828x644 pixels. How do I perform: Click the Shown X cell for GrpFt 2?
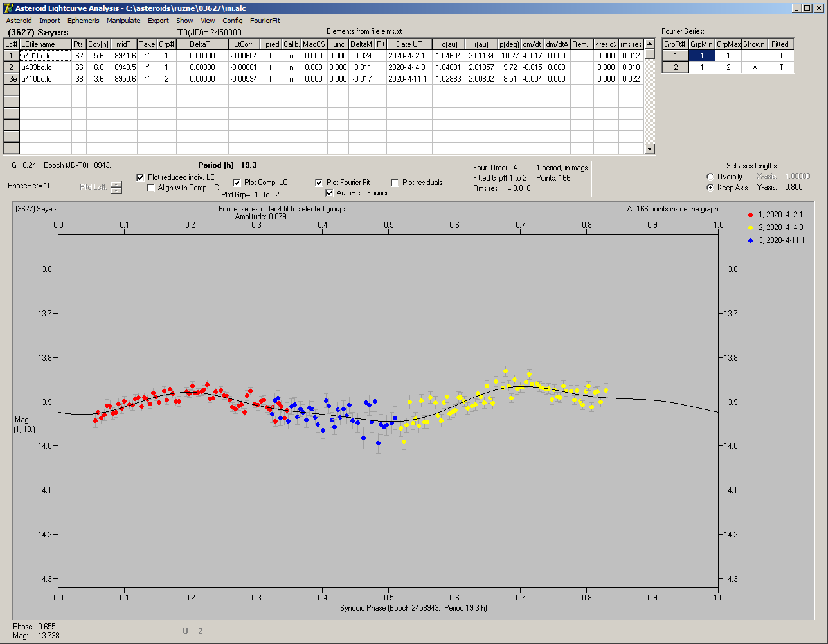(x=754, y=67)
